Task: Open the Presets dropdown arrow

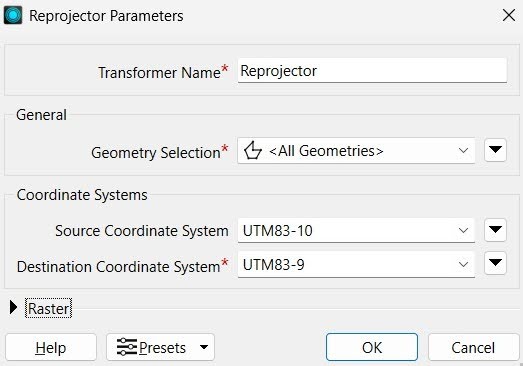Action: [x=204, y=347]
